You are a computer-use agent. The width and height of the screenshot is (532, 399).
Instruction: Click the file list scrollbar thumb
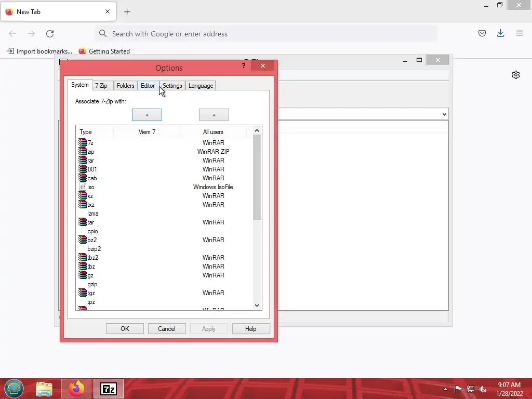click(257, 177)
